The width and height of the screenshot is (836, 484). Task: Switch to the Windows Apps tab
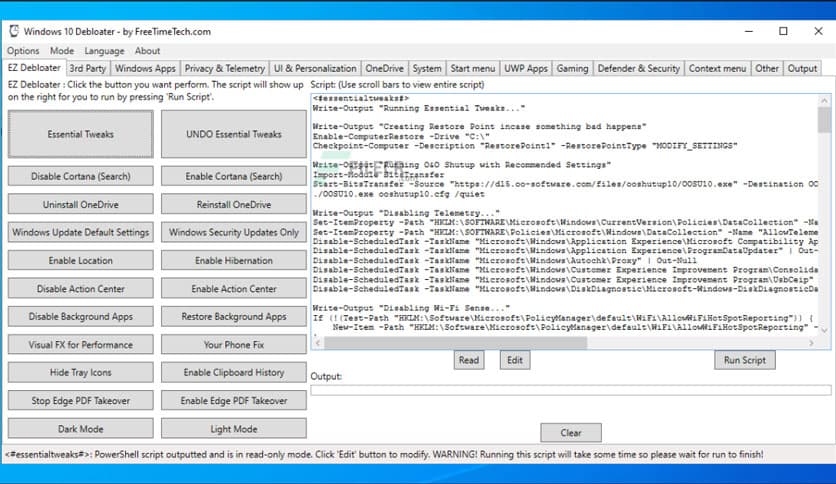pyautogui.click(x=145, y=68)
